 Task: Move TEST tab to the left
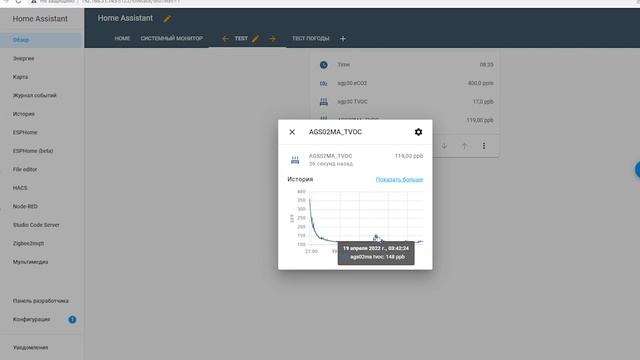pyautogui.click(x=225, y=39)
